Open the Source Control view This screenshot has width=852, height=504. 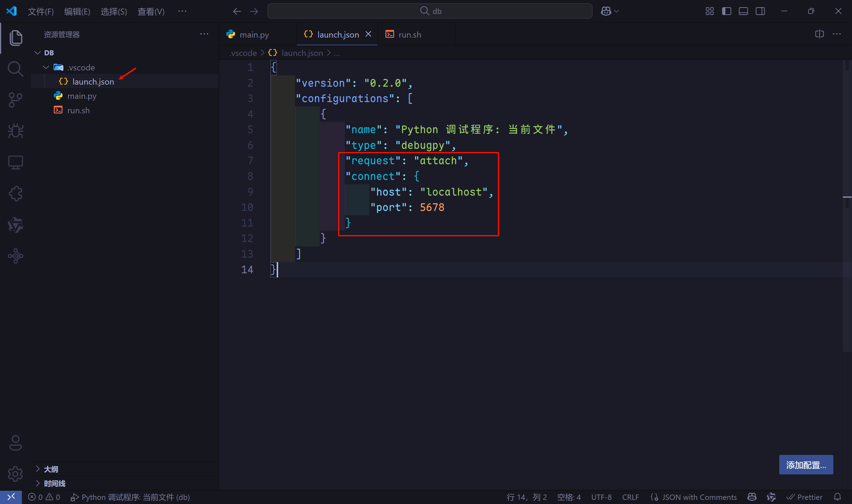[15, 100]
